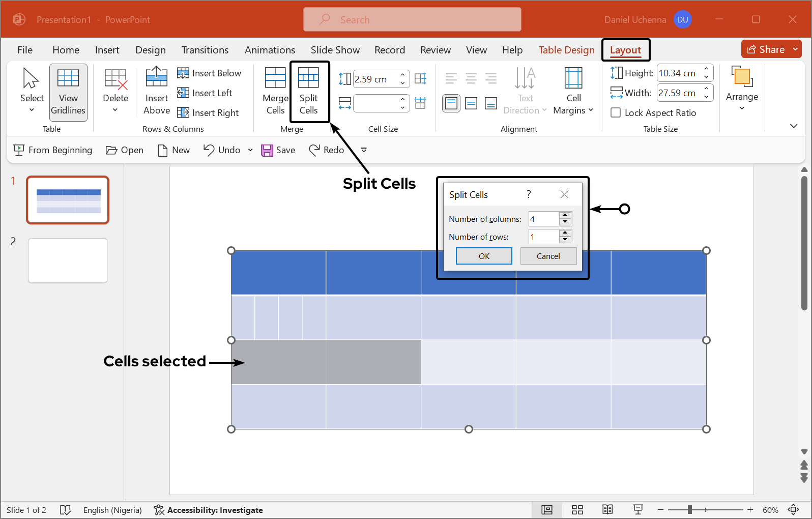The height and width of the screenshot is (519, 812).
Task: Open Daniel Uchenna account avatar
Action: tap(682, 20)
